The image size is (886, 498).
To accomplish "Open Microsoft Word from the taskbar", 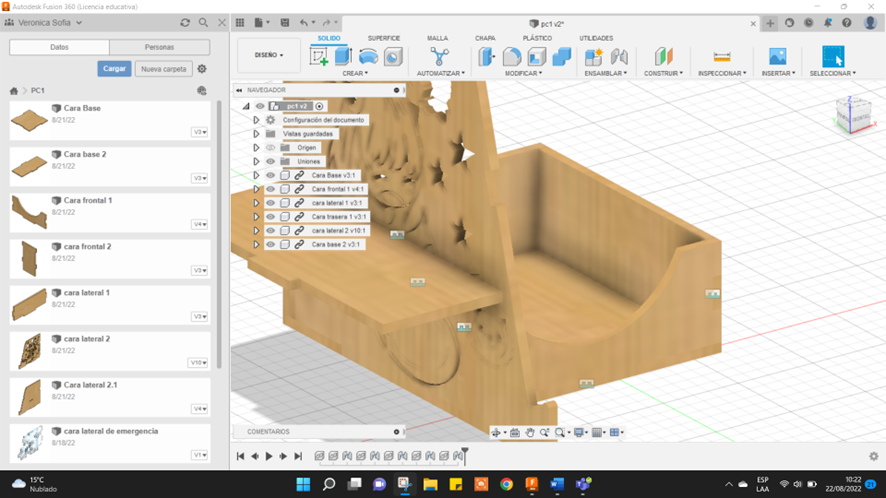I will click(x=557, y=484).
